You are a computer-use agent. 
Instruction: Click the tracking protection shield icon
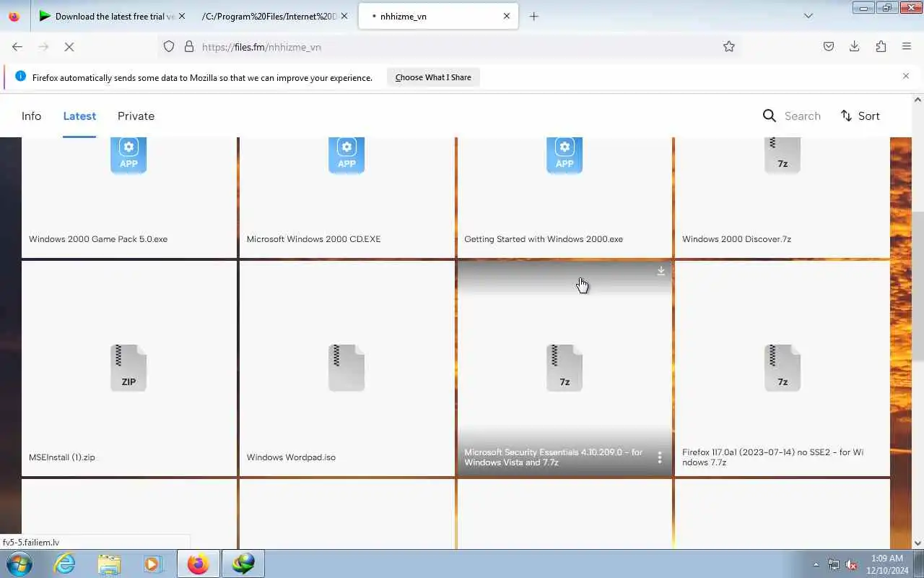(x=169, y=47)
